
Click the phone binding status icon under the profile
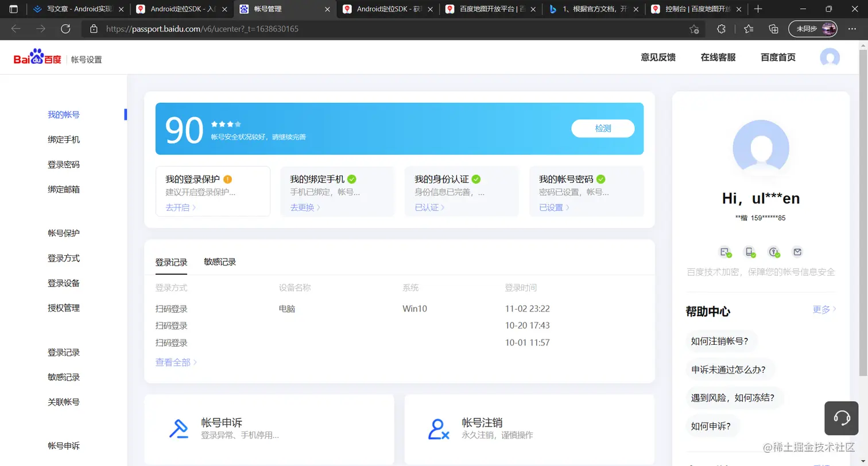(x=749, y=252)
